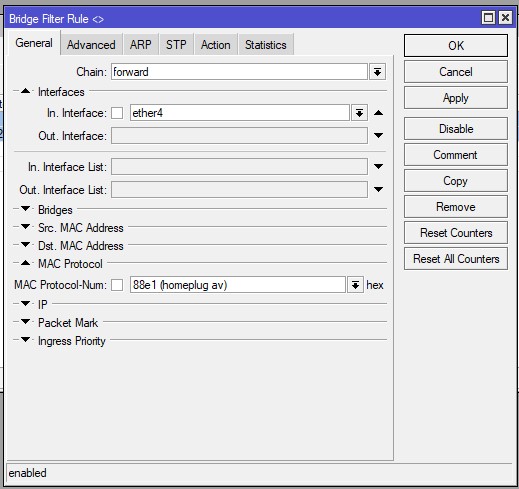Screen dimensions: 519x489
Task: Click the MAC Protocol-Num field with 88e1
Action: [238, 285]
